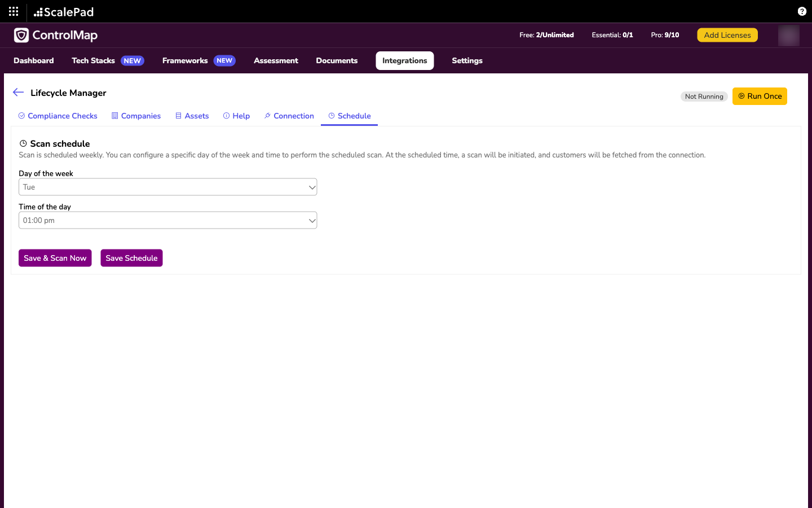This screenshot has height=508, width=812.
Task: Open the Assessment section
Action: pos(276,60)
